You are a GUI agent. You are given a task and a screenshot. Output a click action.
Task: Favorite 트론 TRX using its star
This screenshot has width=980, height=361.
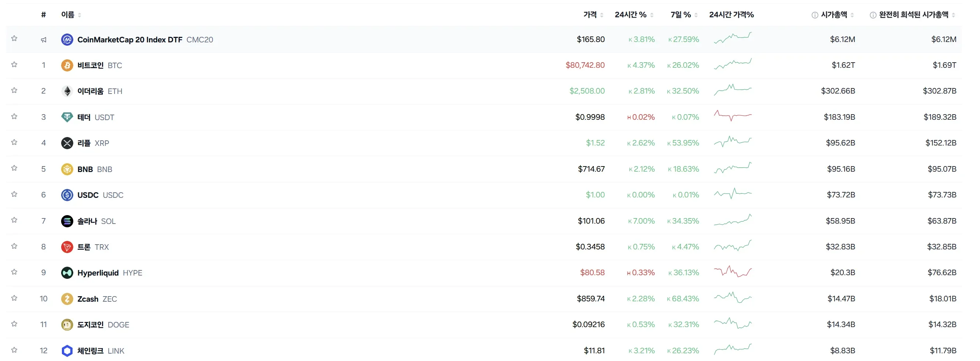click(x=14, y=246)
